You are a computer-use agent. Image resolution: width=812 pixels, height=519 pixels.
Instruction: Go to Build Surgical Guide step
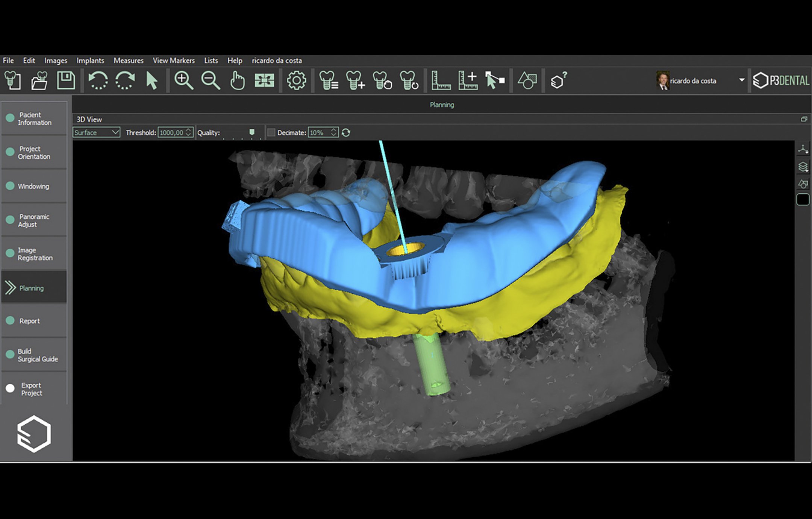tap(34, 355)
